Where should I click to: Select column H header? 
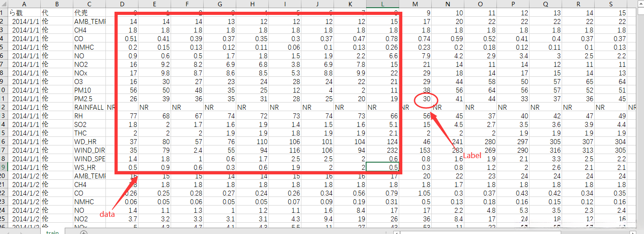coord(252,4)
